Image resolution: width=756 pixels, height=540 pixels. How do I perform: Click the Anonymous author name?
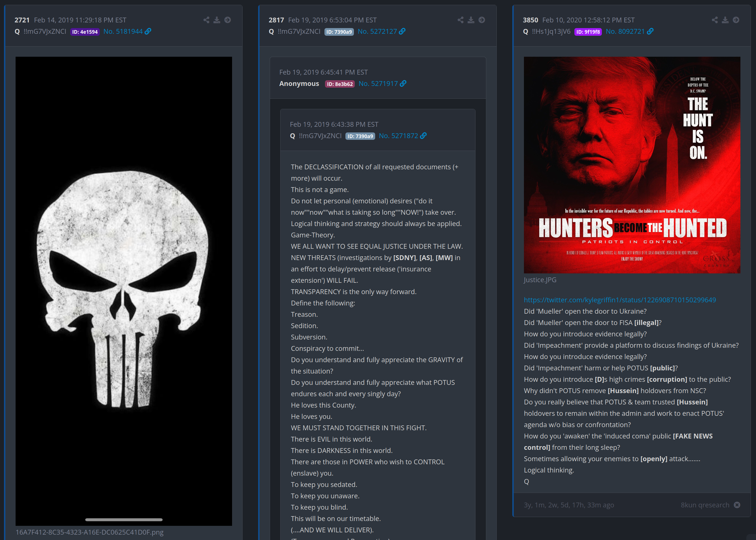pyautogui.click(x=299, y=83)
